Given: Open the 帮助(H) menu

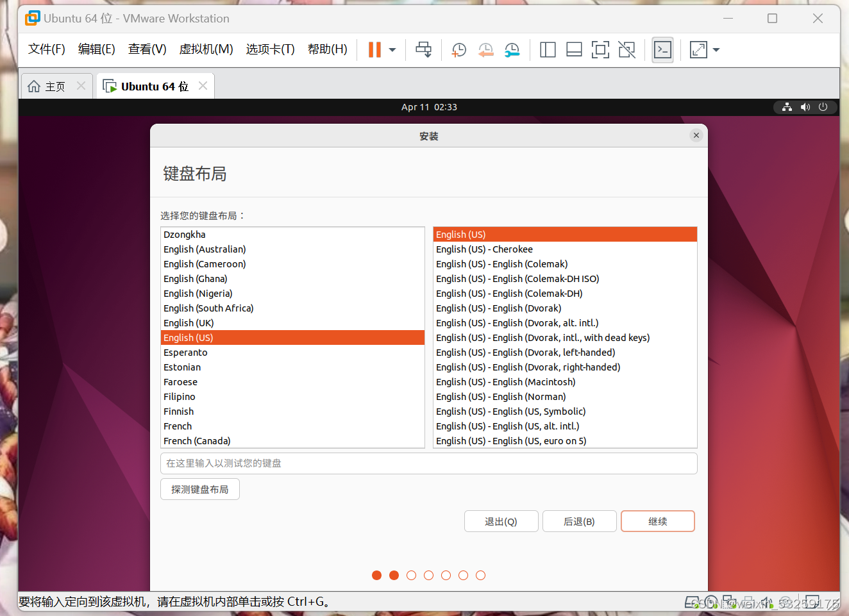Looking at the screenshot, I should 327,49.
